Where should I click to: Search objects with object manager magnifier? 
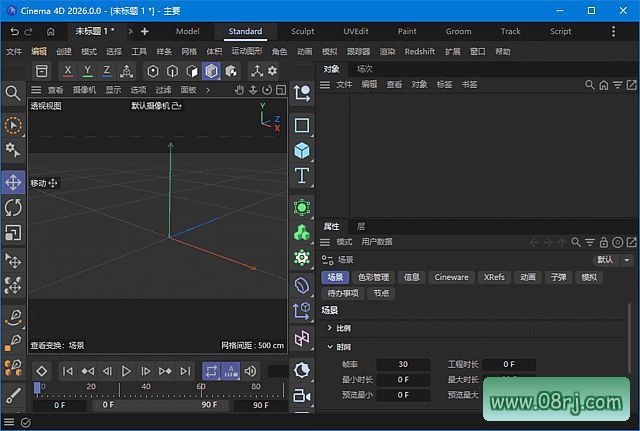tap(590, 84)
